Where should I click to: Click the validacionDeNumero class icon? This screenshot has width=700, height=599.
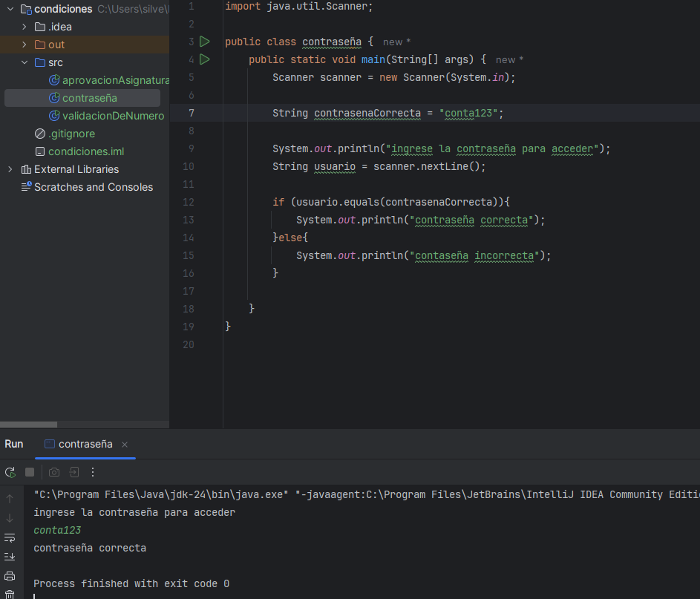[54, 116]
